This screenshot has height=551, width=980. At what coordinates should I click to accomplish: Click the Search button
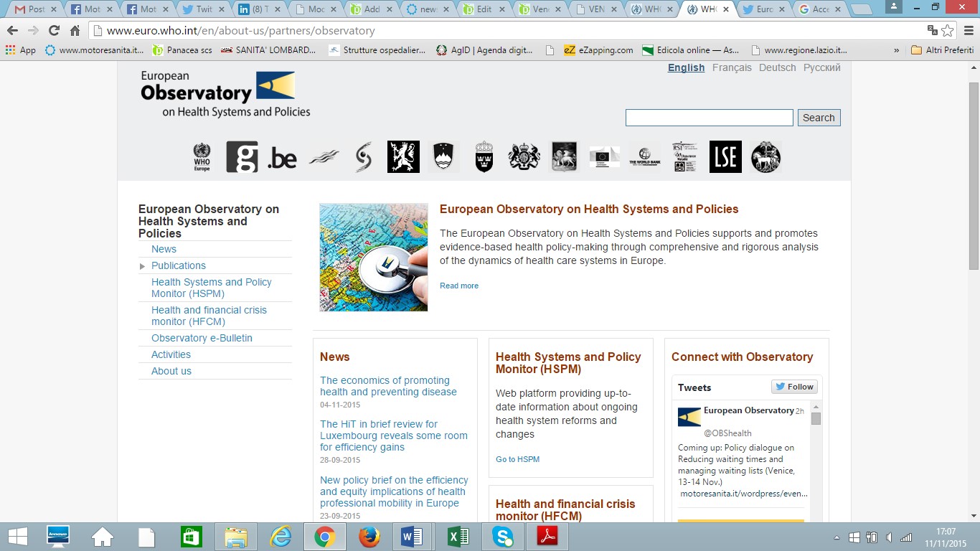click(819, 118)
